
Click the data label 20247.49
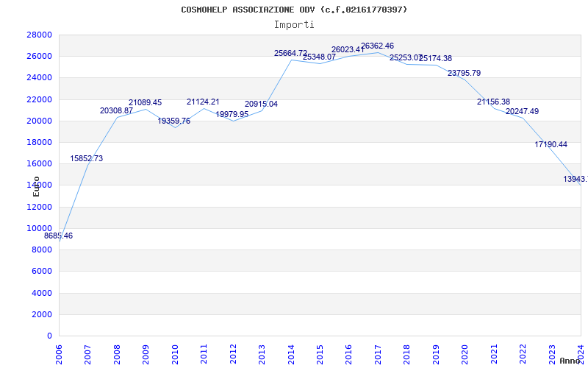523,112
